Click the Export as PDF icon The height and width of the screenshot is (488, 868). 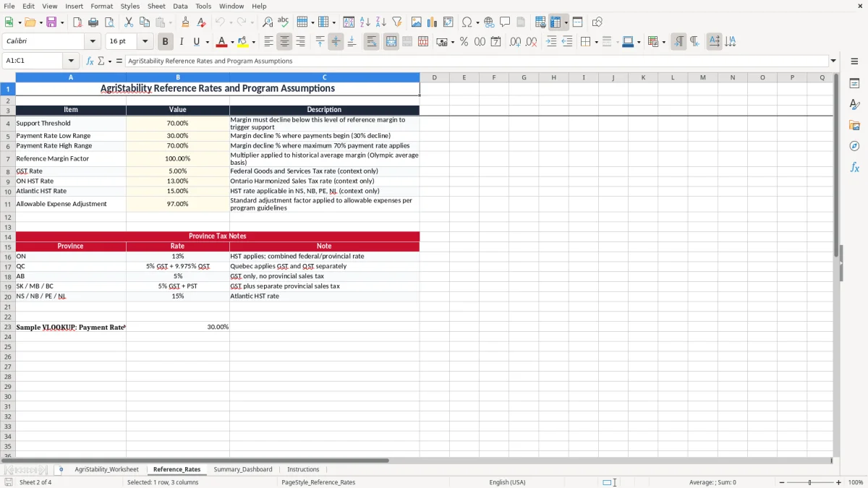[x=77, y=22]
